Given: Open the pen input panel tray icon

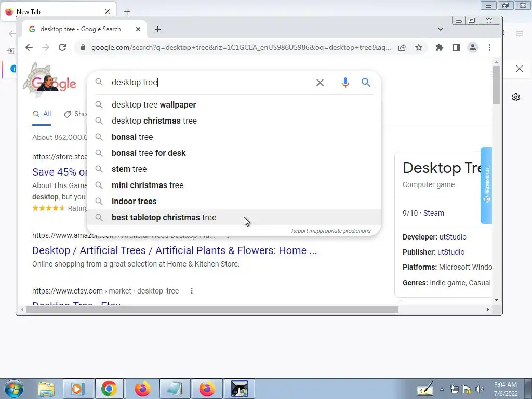Looking at the screenshot, I should [425, 389].
